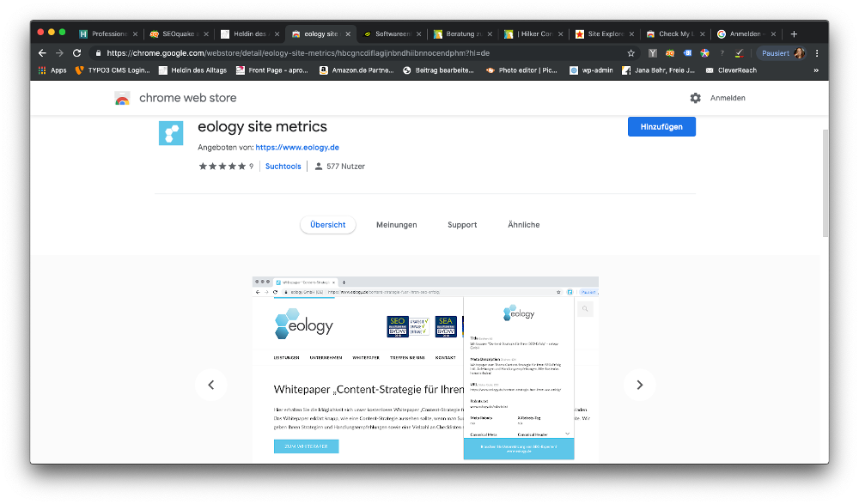Viewport: 859px width, 504px height.
Task: Open the Y extension in Chrome toolbar
Action: click(x=653, y=53)
